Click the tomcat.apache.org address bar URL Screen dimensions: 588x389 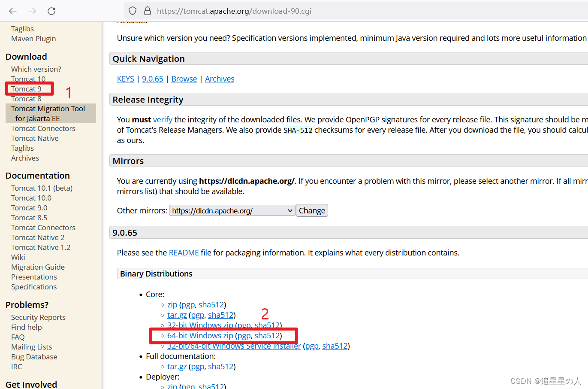[234, 11]
